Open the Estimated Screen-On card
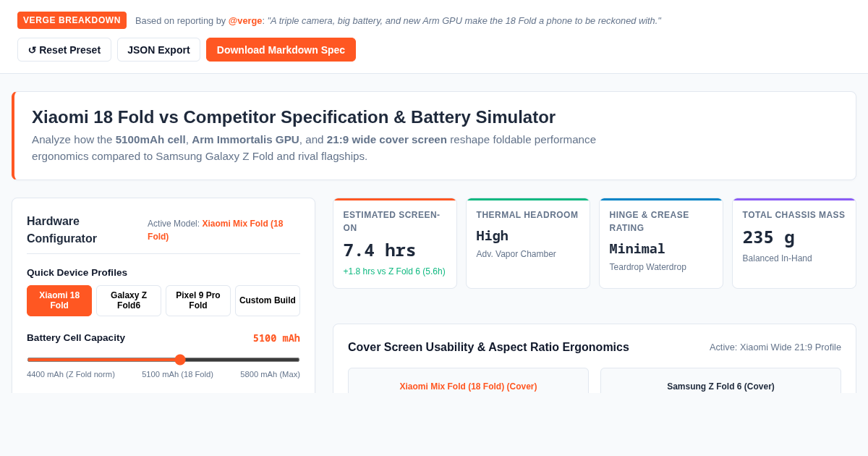The width and height of the screenshot is (868, 456). click(395, 243)
